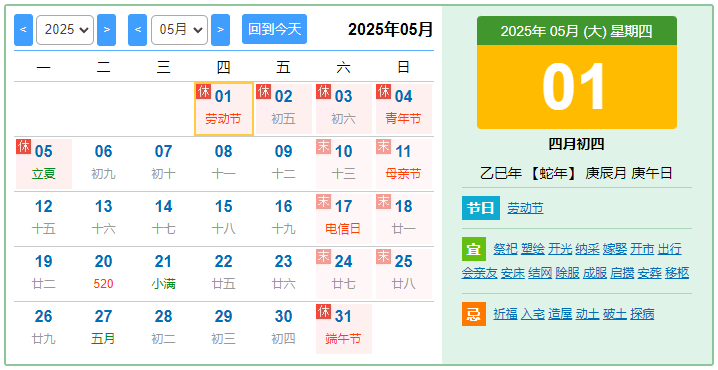Select May 19 廿二 date
The width and height of the screenshot is (718, 370).
click(x=44, y=274)
